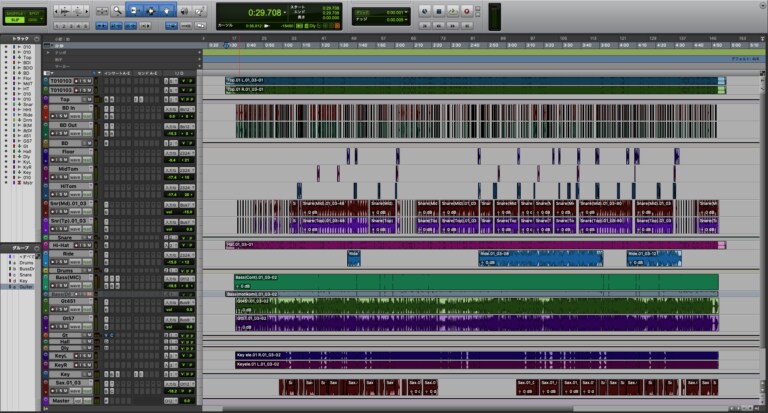
Task: Open the Nudge value dropdown
Action: point(406,20)
